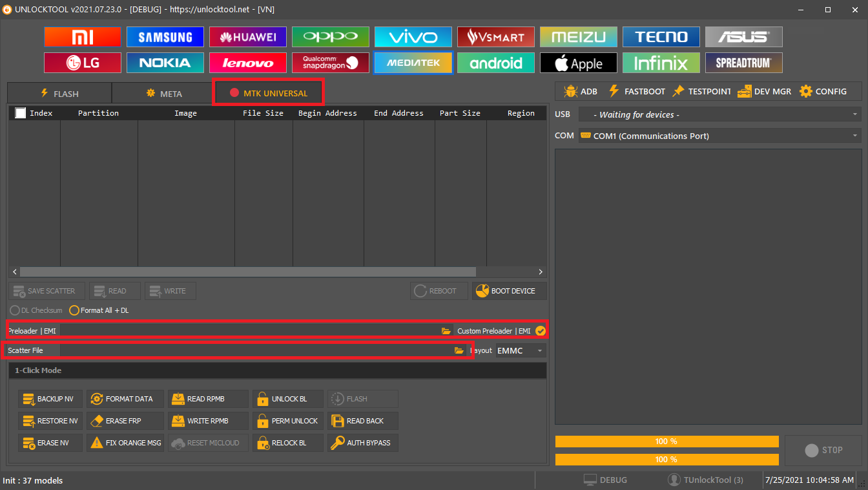Open the Testpoint reference
Screen dimensions: 868x490
pos(701,91)
